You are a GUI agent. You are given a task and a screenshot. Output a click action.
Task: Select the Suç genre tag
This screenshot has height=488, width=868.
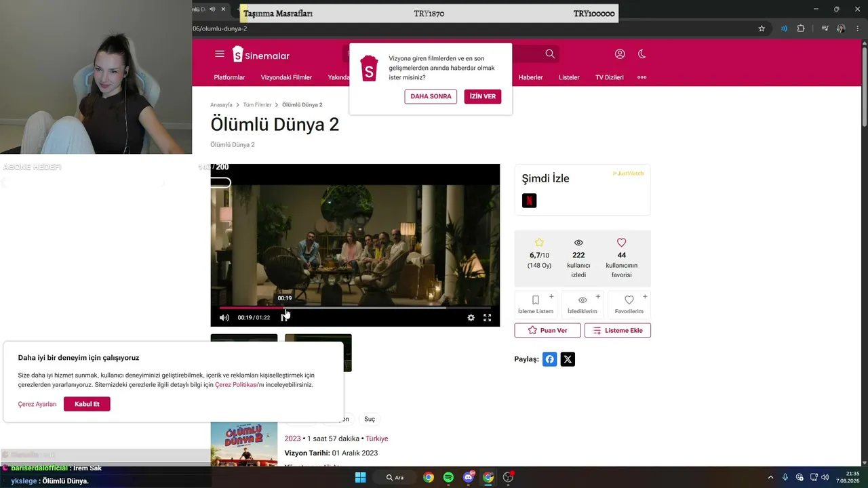click(370, 419)
